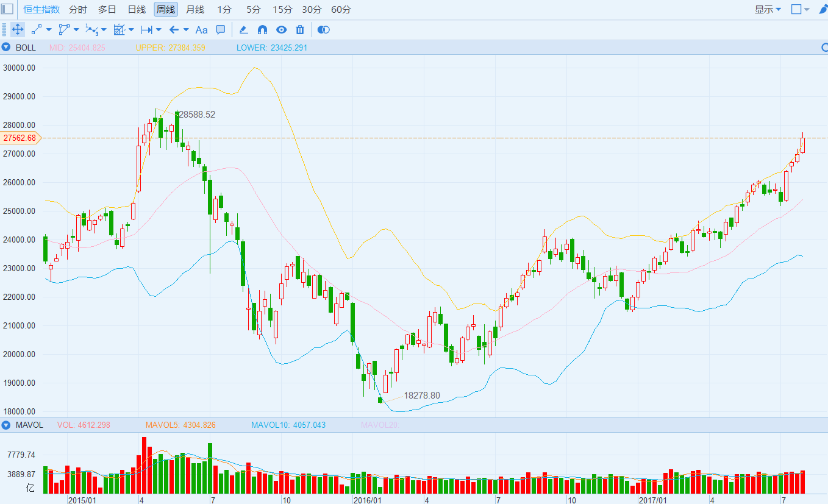Toggle drawing visibility with eye icon

coord(281,29)
